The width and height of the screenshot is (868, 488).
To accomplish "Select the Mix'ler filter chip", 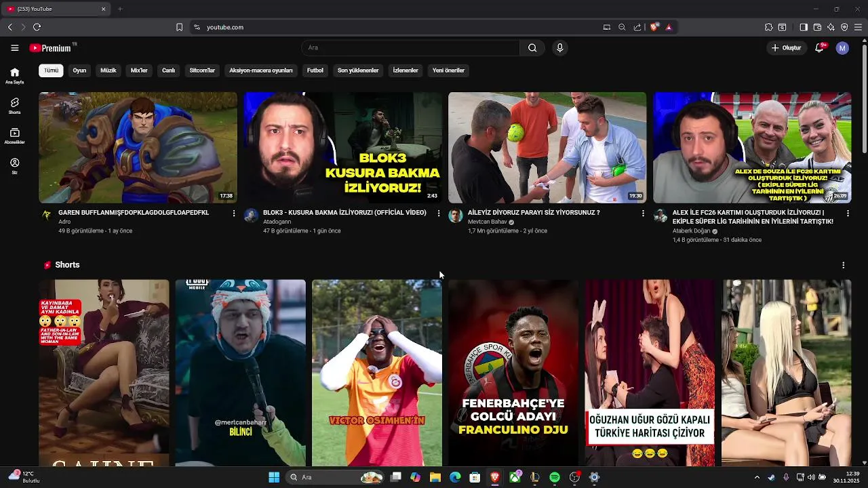I will (x=139, y=70).
